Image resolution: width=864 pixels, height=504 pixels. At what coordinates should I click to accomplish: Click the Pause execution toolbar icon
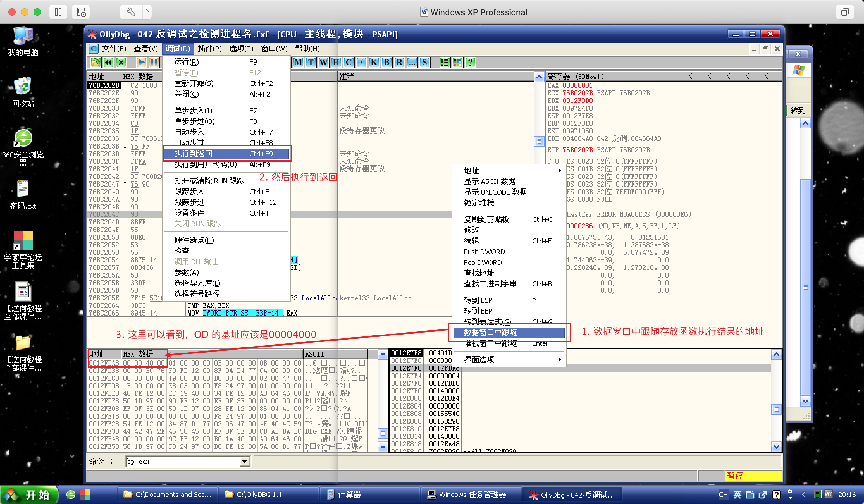[154, 62]
